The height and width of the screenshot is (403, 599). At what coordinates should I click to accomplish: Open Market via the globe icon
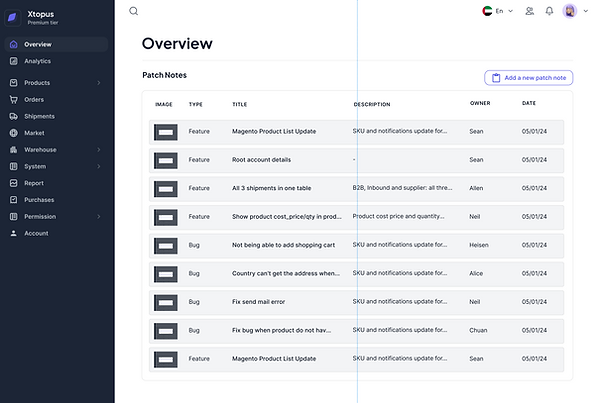(x=13, y=133)
